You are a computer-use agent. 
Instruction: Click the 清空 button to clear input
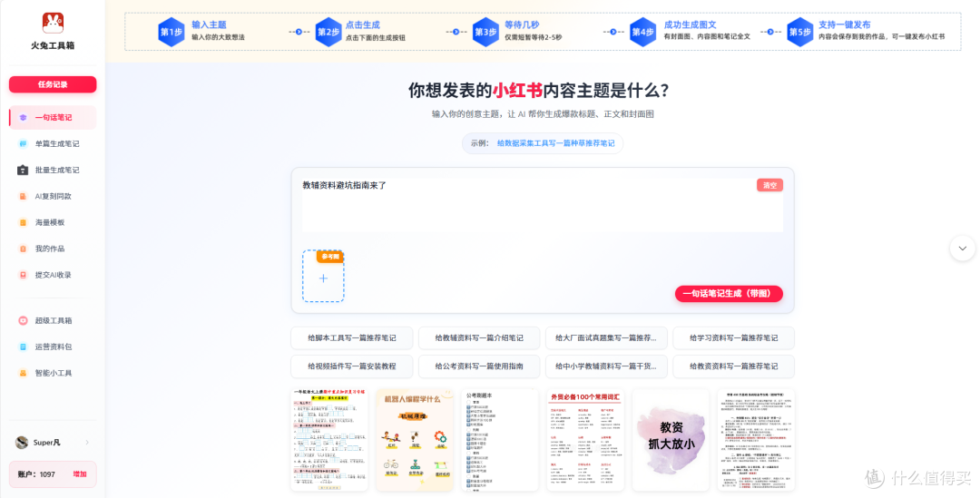coord(769,185)
